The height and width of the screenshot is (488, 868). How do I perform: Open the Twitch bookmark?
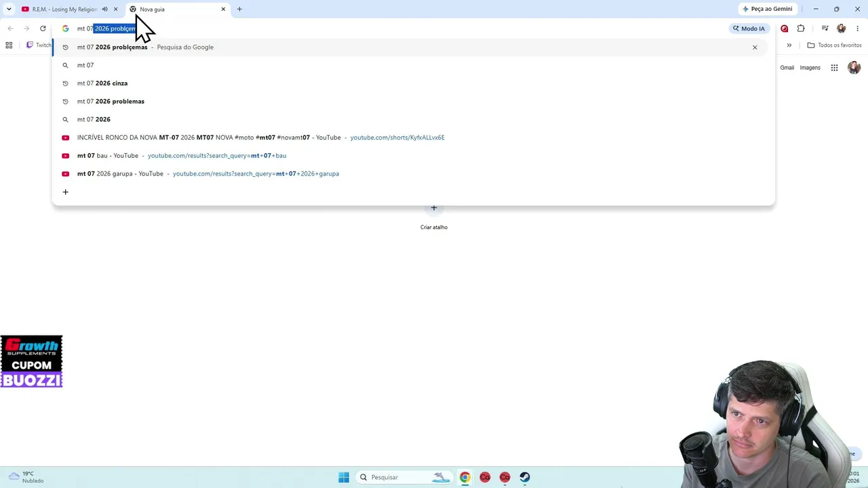tap(39, 45)
